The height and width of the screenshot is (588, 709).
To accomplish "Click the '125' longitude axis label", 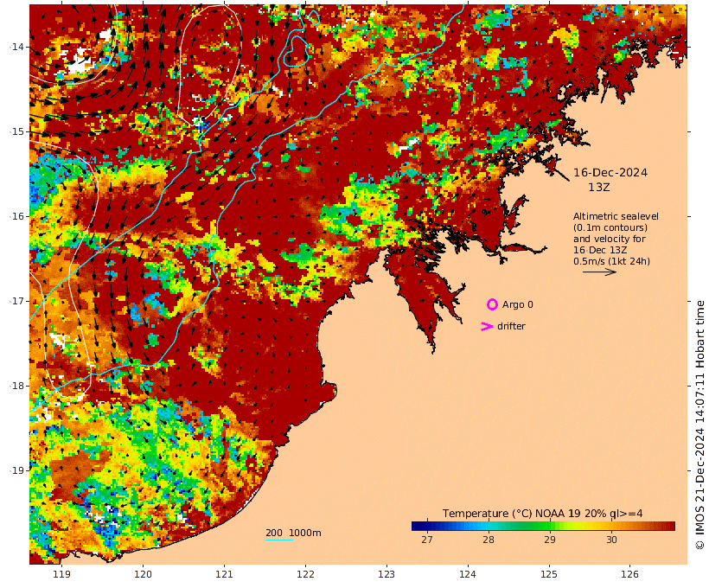I will tap(549, 574).
